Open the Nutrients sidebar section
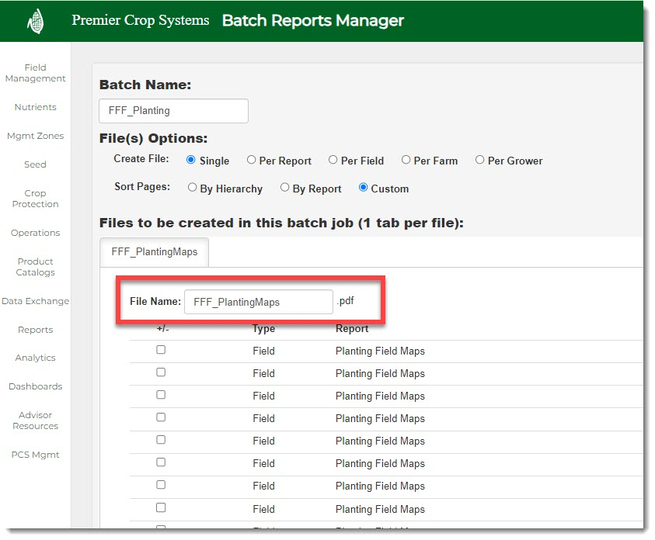The image size is (655, 540). tap(35, 107)
